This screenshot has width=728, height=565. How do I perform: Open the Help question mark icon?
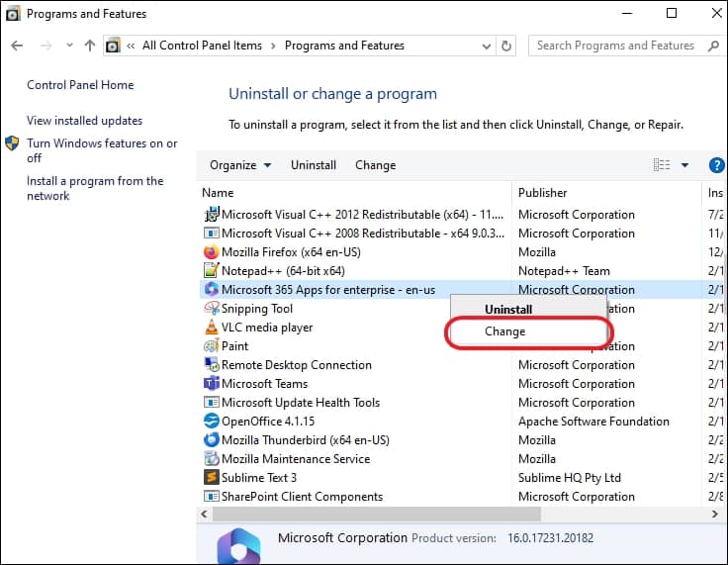716,165
